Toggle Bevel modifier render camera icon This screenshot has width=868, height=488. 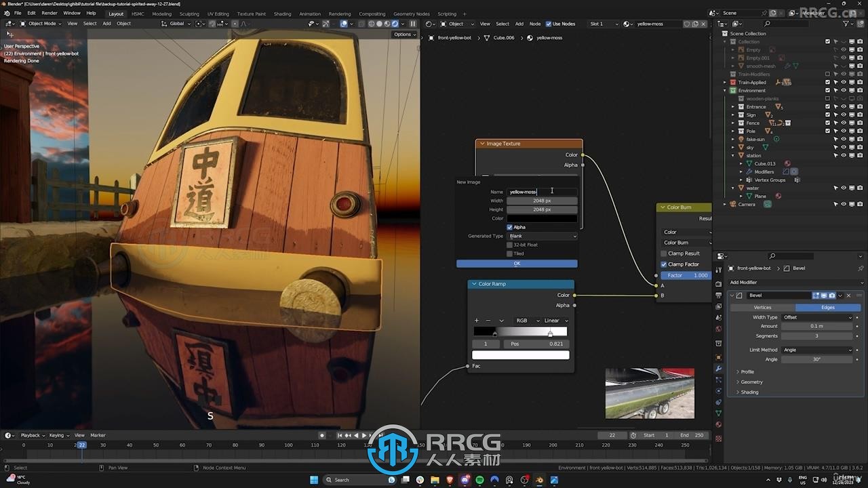(832, 296)
